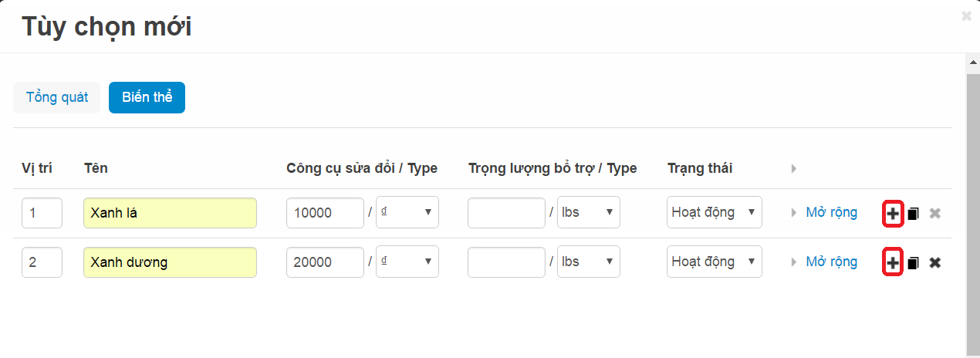Close the Tùy chọn mới dialog
This screenshot has height=358, width=980.
966,15
